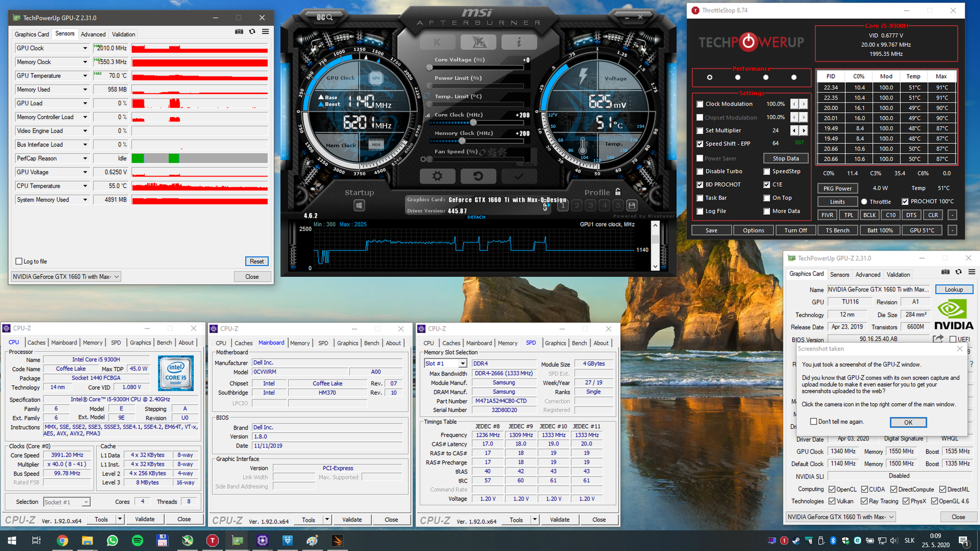This screenshot has height=551, width=980.
Task: Open the Afterburner information i button
Action: click(x=519, y=42)
